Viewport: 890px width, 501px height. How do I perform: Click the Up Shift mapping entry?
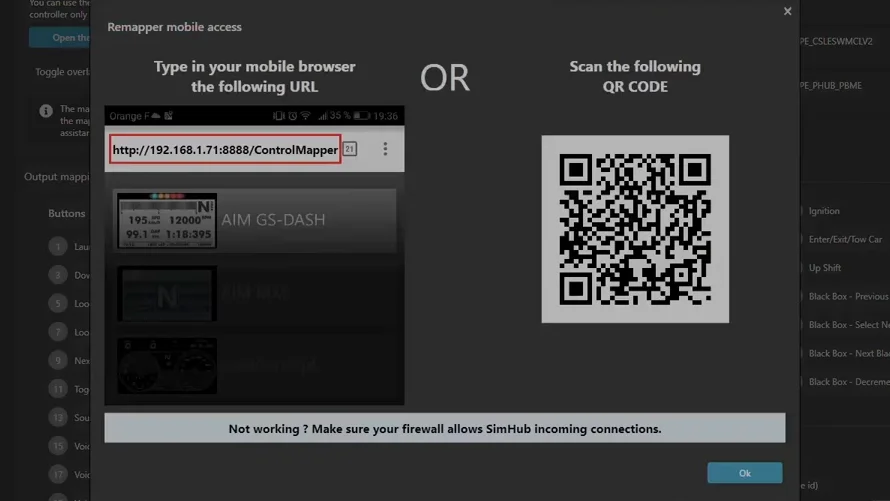(825, 268)
